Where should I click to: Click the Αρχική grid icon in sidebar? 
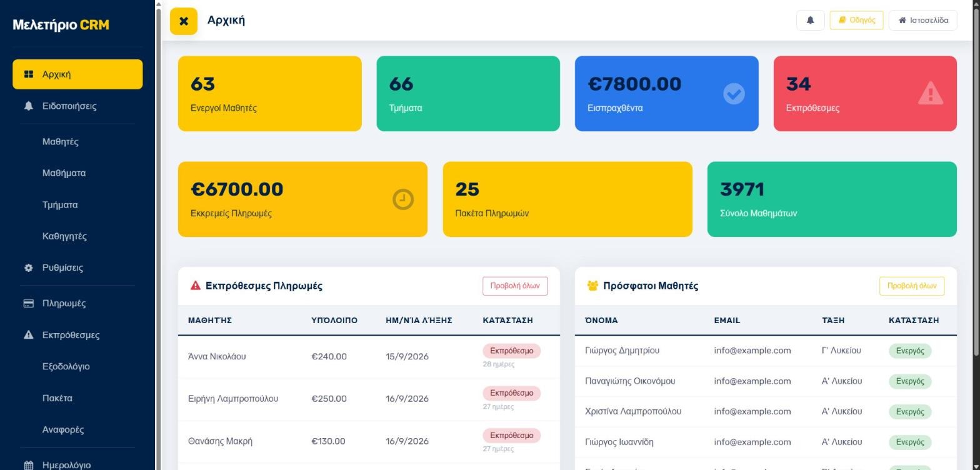click(x=28, y=74)
